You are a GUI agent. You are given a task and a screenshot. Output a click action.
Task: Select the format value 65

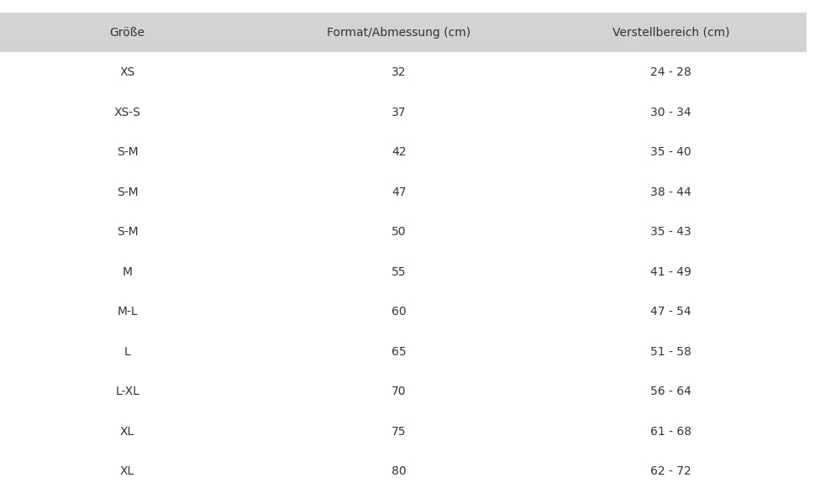click(398, 352)
